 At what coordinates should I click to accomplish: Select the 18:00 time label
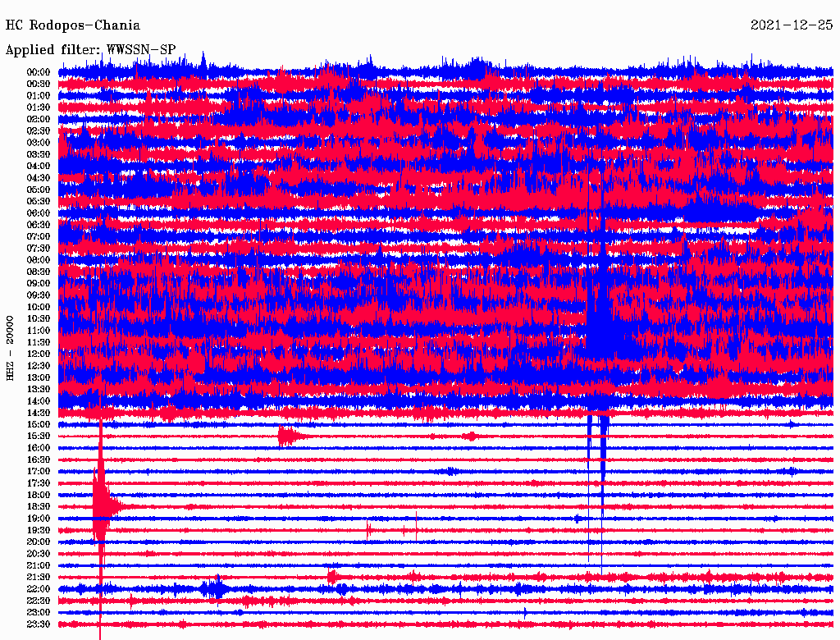39,495
